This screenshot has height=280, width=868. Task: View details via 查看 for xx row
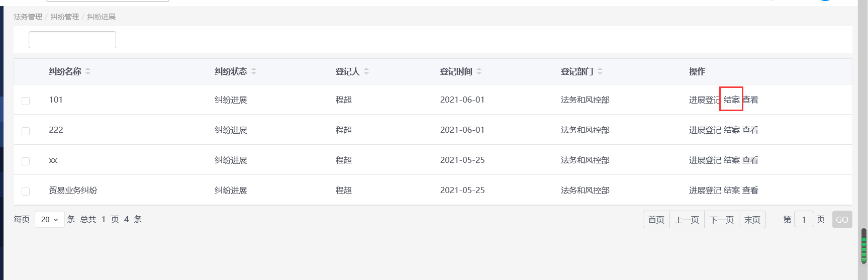750,160
